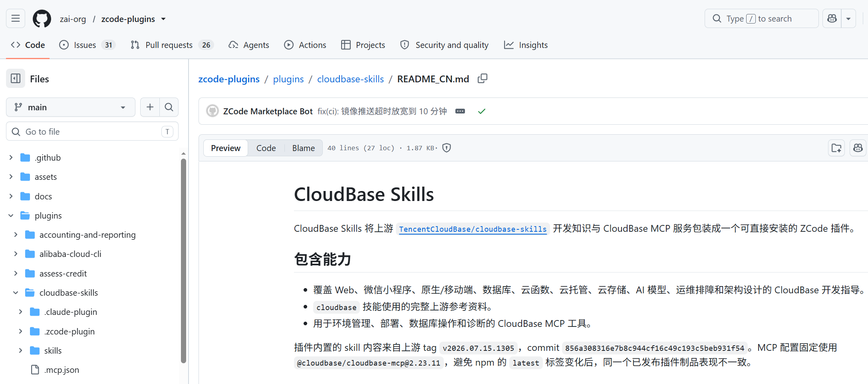The height and width of the screenshot is (384, 868).
Task: Expand the accounting-and-reporting folder chevron
Action: [16, 235]
